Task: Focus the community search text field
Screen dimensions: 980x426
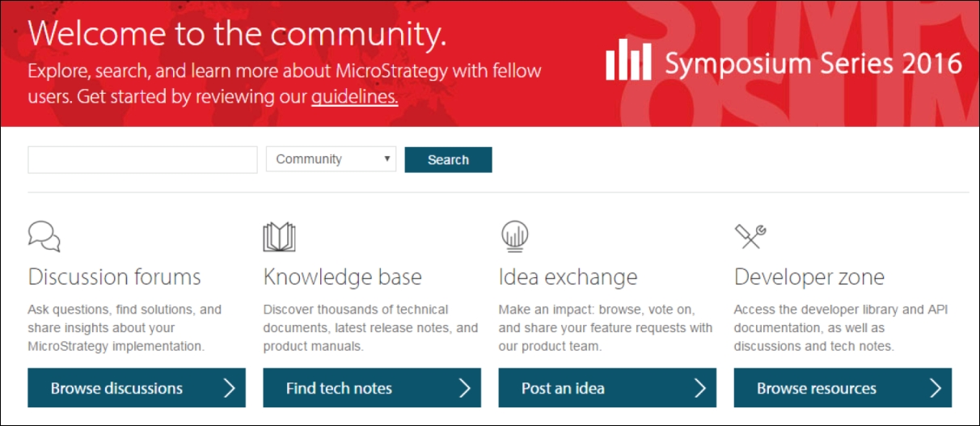Action: [142, 159]
